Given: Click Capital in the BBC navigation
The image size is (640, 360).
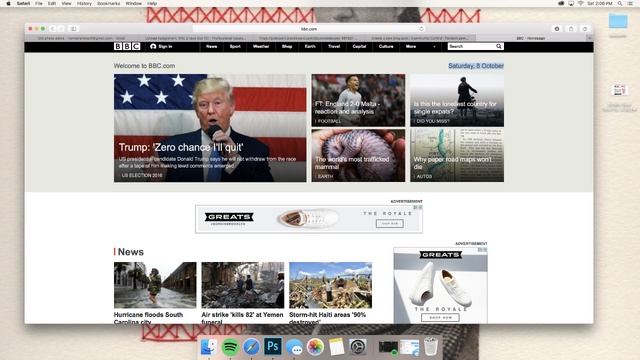Looking at the screenshot, I should pos(359,47).
